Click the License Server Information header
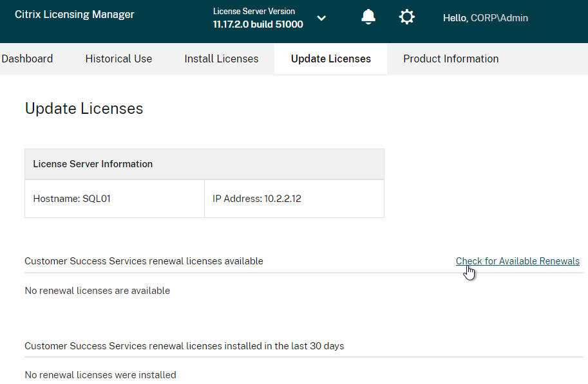 pyautogui.click(x=204, y=164)
